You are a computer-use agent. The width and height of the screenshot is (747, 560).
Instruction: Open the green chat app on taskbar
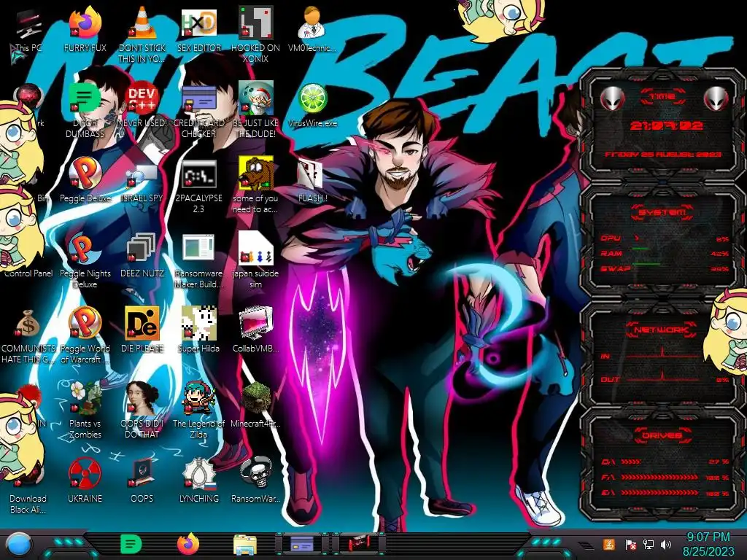(x=131, y=545)
